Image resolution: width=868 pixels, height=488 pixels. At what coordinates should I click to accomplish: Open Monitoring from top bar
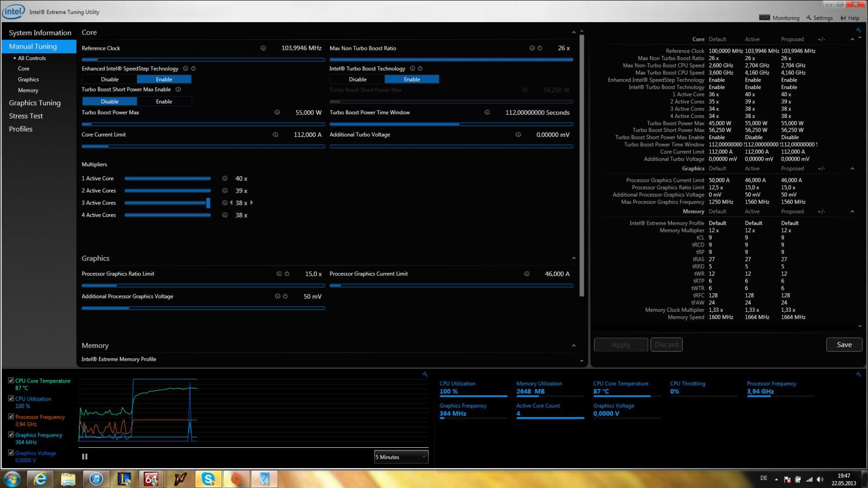coord(779,18)
